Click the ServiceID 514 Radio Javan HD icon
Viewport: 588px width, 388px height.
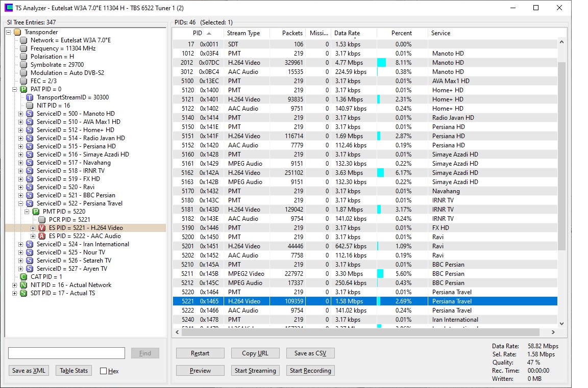coord(30,138)
